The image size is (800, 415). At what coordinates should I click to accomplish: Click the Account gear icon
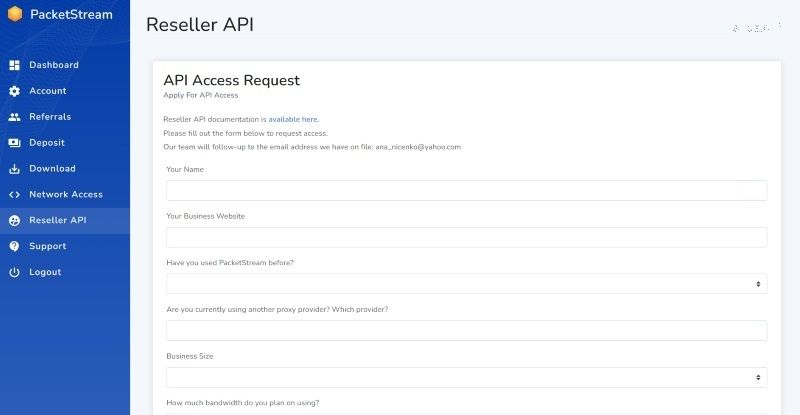click(14, 91)
